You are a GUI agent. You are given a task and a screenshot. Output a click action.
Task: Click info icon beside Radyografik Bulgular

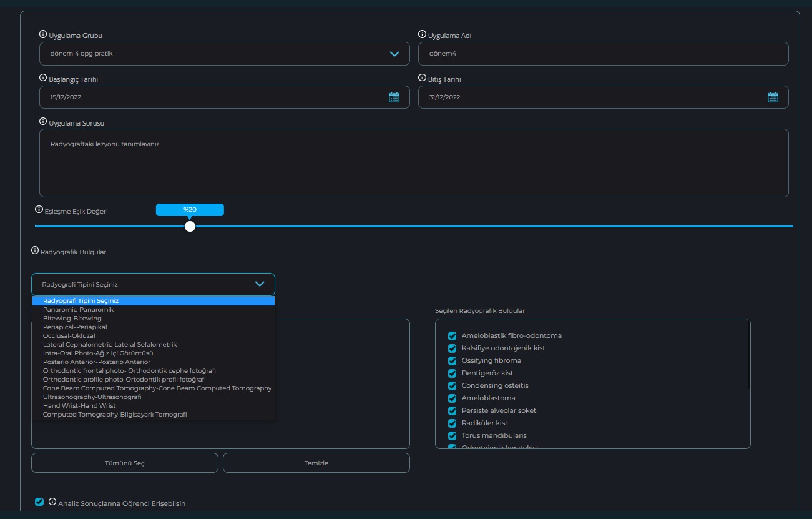(35, 251)
